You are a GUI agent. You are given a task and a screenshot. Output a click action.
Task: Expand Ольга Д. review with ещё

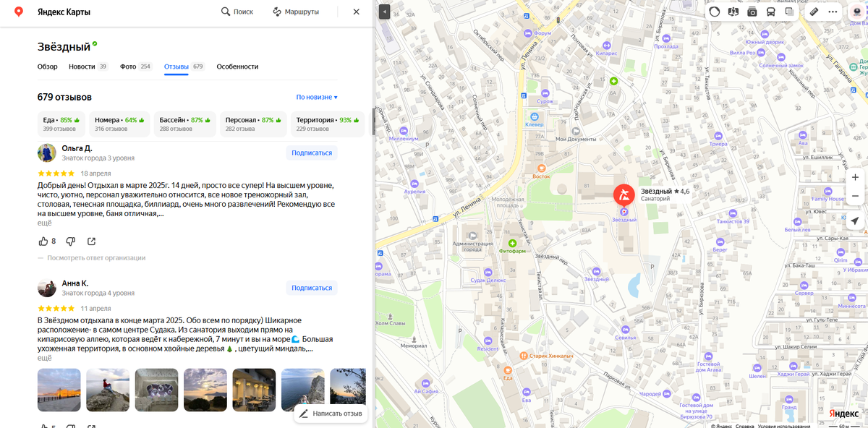coord(45,223)
